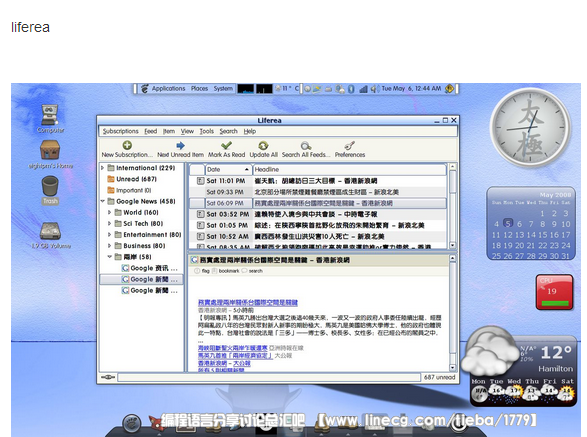Click the New Subscription toolbar icon
The height and width of the screenshot is (437, 587).
tap(127, 145)
